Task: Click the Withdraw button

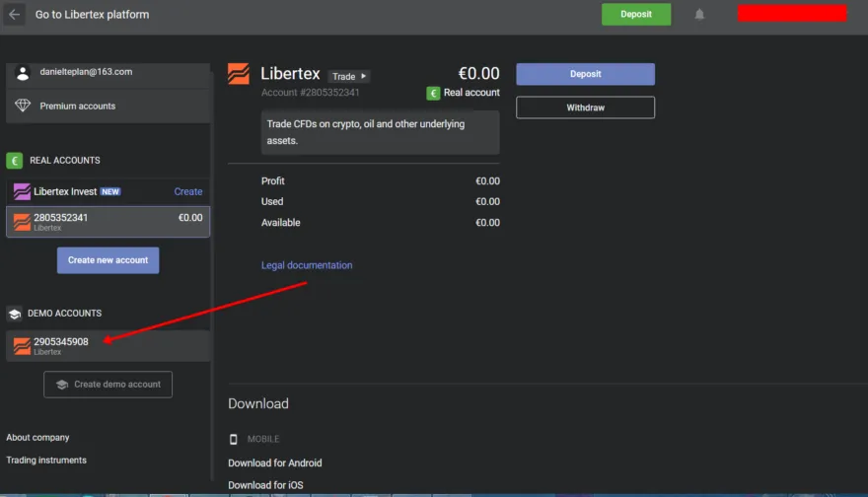Action: (x=585, y=107)
